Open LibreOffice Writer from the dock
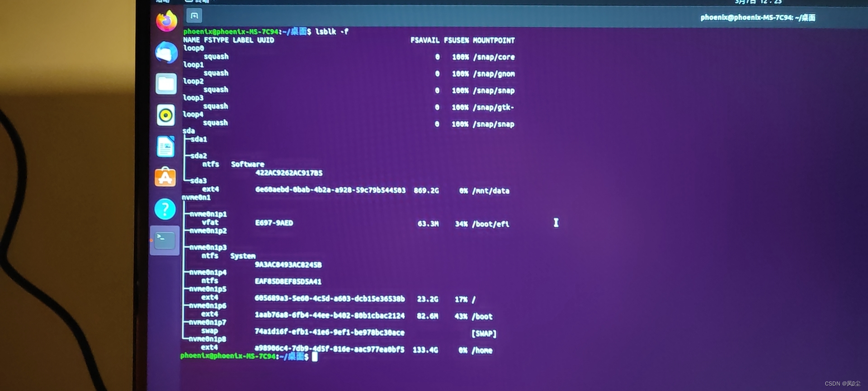868x391 pixels. pyautogui.click(x=165, y=147)
